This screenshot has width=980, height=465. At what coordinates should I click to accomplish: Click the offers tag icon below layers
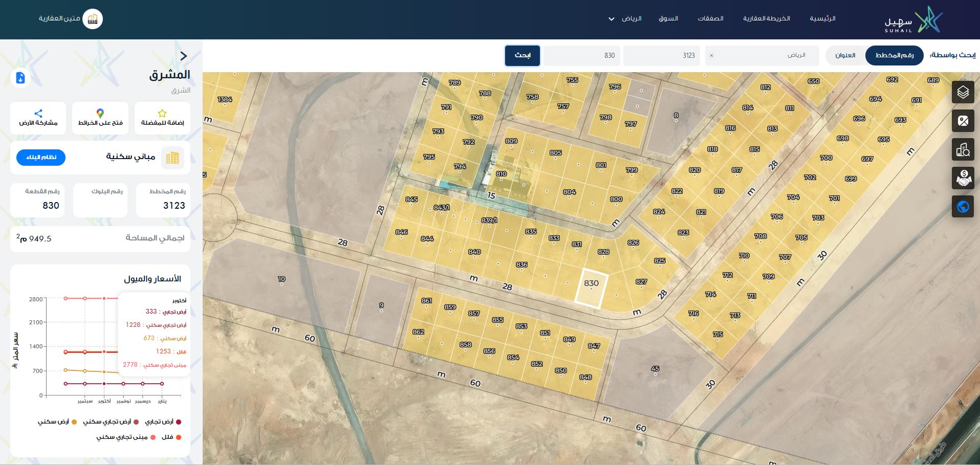[x=963, y=121]
